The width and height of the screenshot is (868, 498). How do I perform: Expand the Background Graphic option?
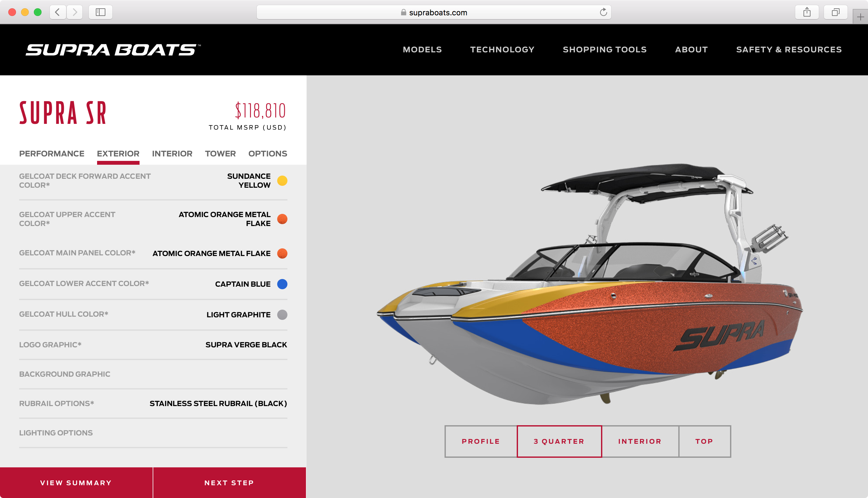pyautogui.click(x=153, y=374)
